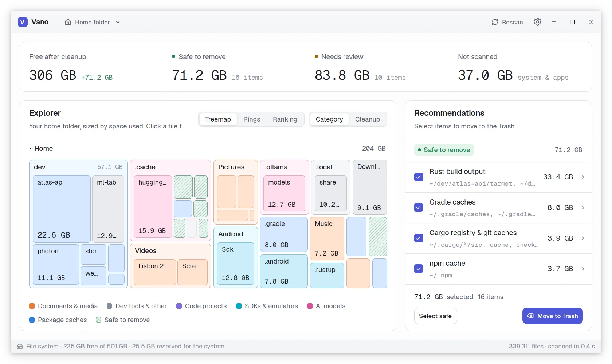Switch to the Ranking view tab
The image size is (612, 364).
coord(285,119)
